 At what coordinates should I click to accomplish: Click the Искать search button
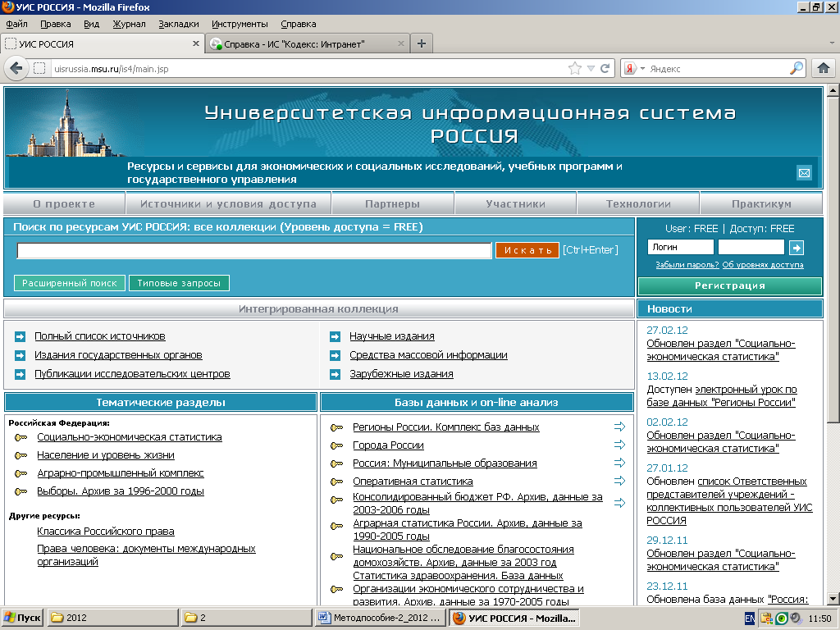pyautogui.click(x=527, y=250)
